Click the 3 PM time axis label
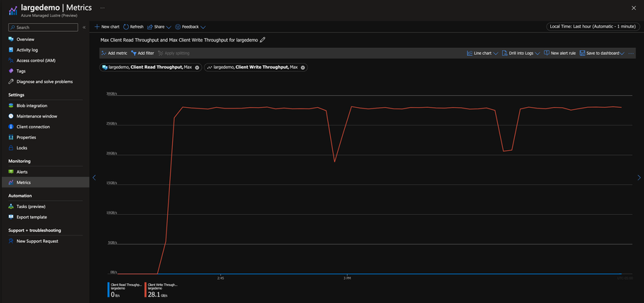644x303 pixels. 347,278
